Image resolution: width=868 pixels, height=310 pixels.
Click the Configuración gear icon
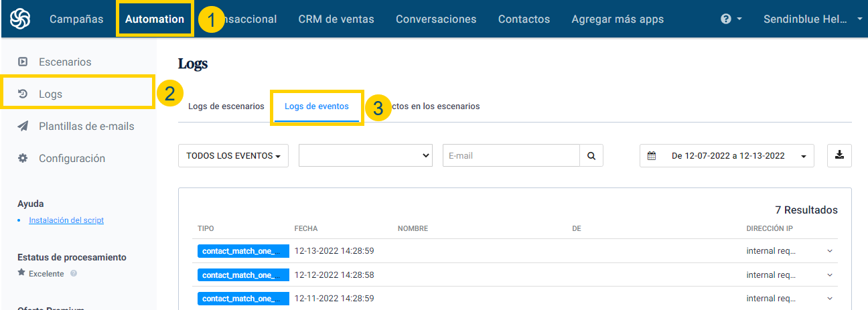(23, 158)
